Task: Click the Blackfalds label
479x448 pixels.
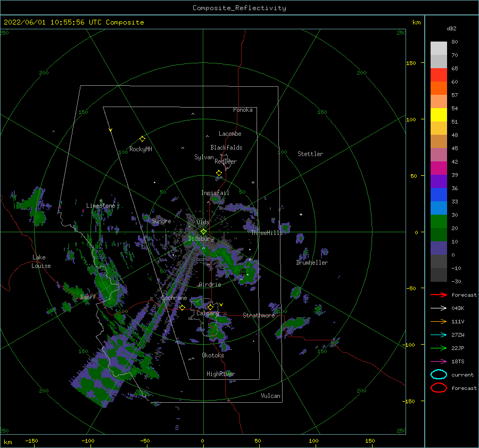Action: click(x=226, y=148)
